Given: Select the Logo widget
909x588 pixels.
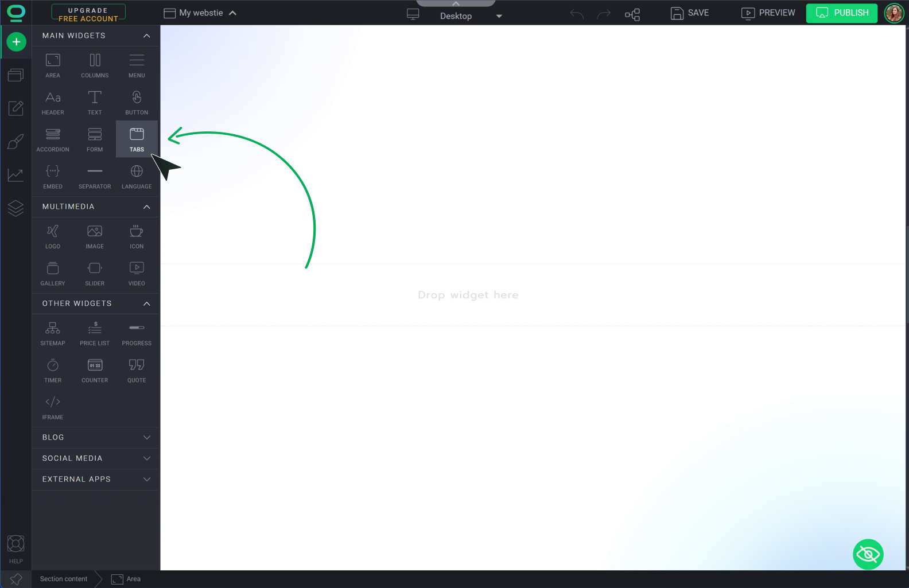Looking at the screenshot, I should tap(53, 236).
